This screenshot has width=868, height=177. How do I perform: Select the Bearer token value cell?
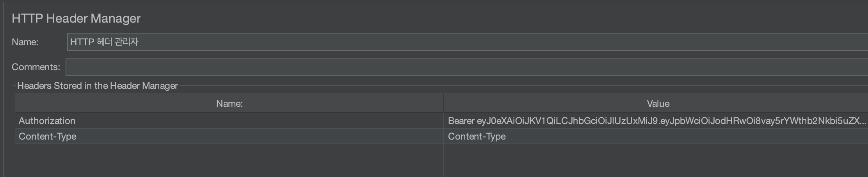coord(656,121)
